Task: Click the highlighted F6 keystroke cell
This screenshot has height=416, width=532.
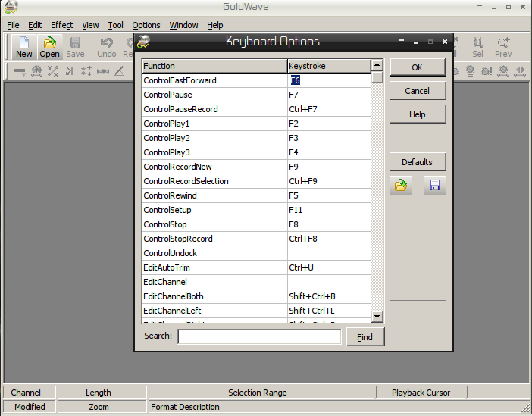Action: (329, 80)
